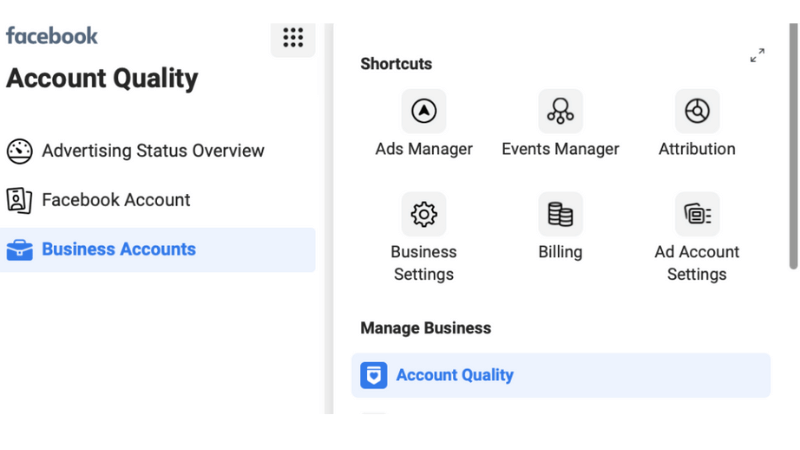This screenshot has width=800, height=450.
Task: Click the Shortcuts section heading
Action: (x=396, y=64)
